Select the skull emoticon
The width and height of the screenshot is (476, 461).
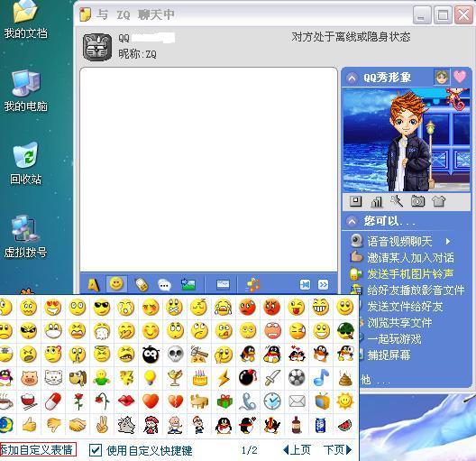pos(175,355)
